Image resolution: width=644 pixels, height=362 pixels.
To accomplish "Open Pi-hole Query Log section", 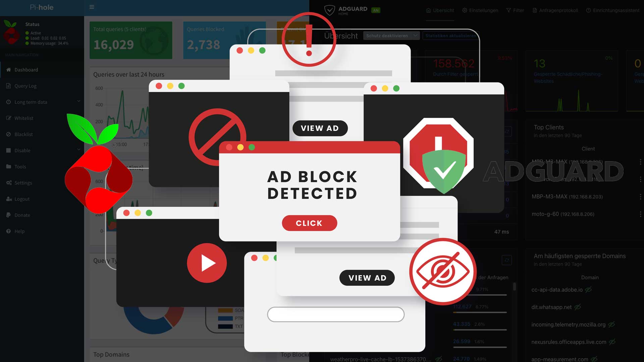I will pyautogui.click(x=25, y=85).
